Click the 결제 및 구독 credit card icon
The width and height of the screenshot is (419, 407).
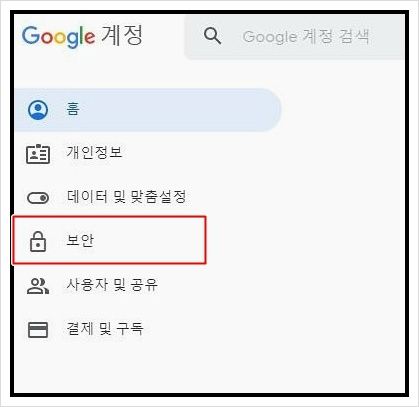pyautogui.click(x=38, y=330)
